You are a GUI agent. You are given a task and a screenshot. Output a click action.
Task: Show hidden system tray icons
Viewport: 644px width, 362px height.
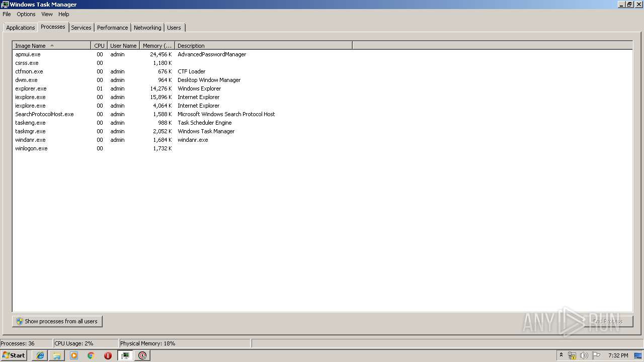coord(561,355)
